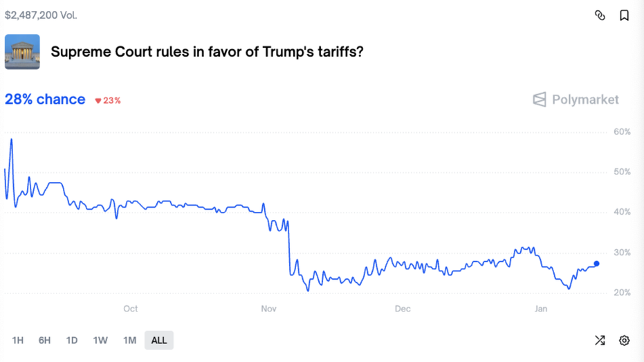Click the blue endpoint dot on chart
Image resolution: width=644 pixels, height=362 pixels.
597,264
